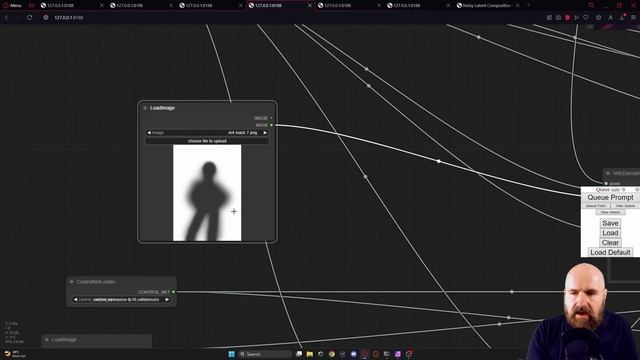Open Chrome from the taskbar
Screen dimensions: 640x360
coord(331,354)
